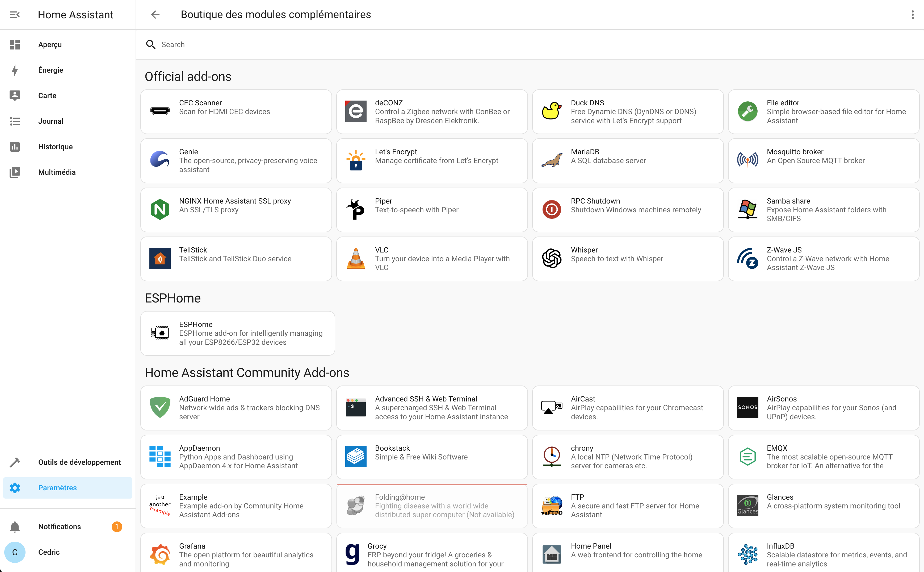Open the Home Panel add-on title
This screenshot has width=924, height=572.
click(x=591, y=546)
